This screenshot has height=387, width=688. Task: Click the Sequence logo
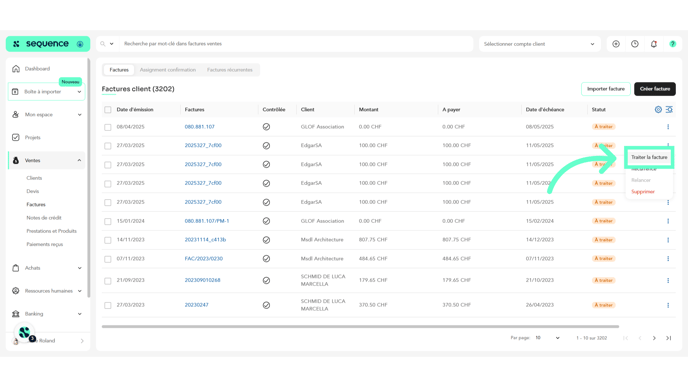point(47,44)
